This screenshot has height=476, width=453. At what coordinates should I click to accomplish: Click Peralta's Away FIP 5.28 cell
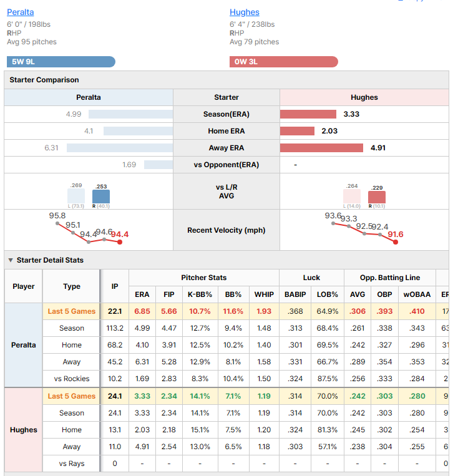tap(169, 362)
